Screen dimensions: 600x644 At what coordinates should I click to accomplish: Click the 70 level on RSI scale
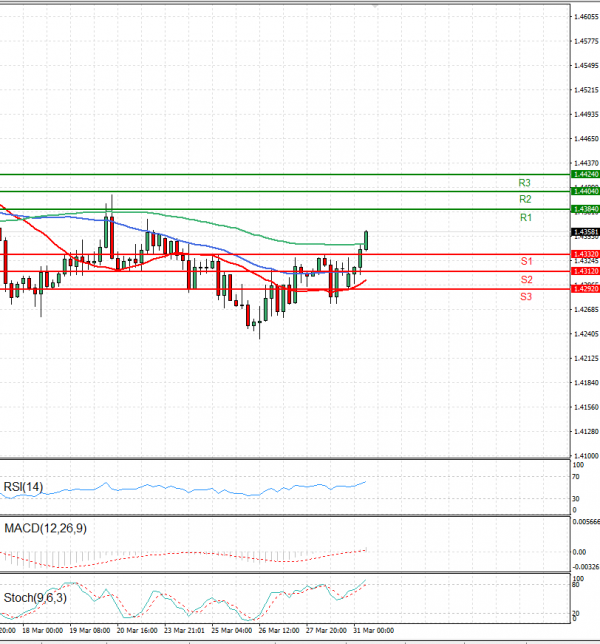click(x=576, y=477)
